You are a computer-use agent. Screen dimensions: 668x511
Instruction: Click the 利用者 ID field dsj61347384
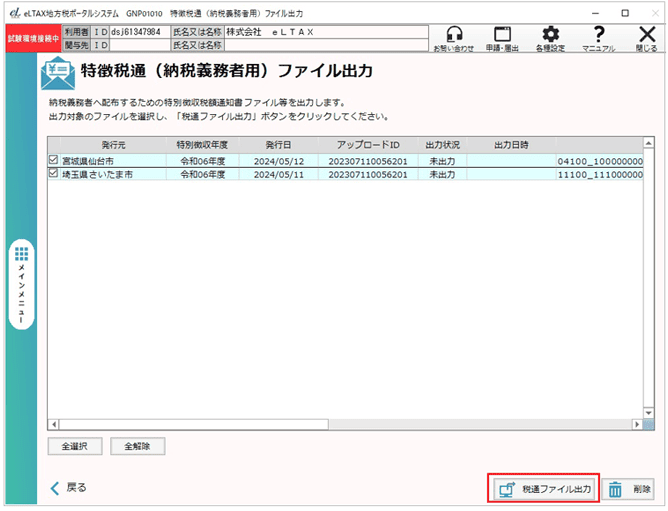140,32
